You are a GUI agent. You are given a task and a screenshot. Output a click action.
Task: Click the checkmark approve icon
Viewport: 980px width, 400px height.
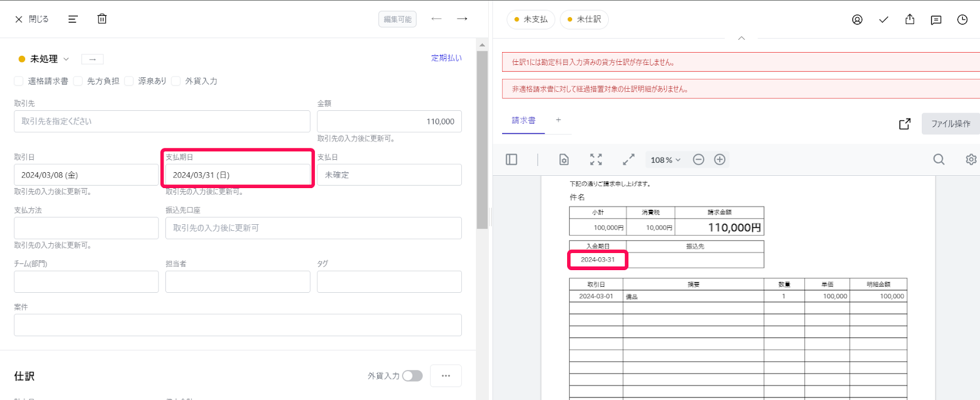tap(884, 20)
